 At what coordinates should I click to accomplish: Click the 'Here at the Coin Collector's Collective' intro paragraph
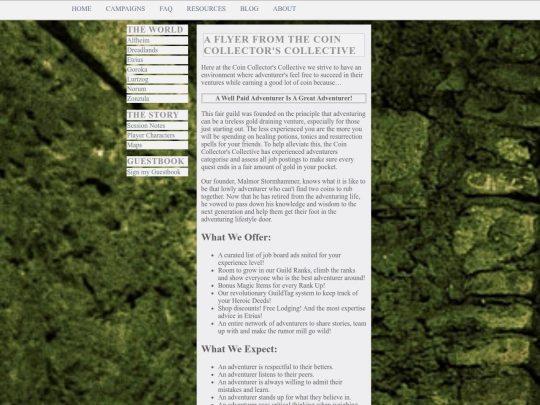coord(282,75)
